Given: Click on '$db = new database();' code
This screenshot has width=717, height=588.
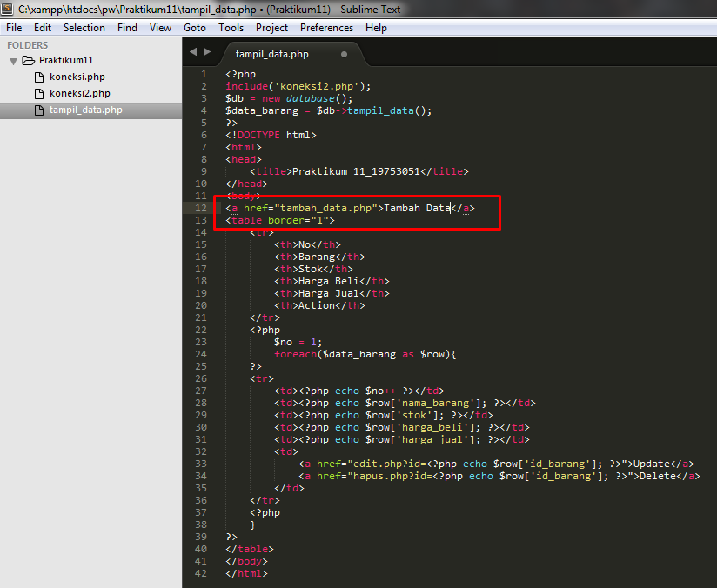Looking at the screenshot, I should click(x=289, y=99).
